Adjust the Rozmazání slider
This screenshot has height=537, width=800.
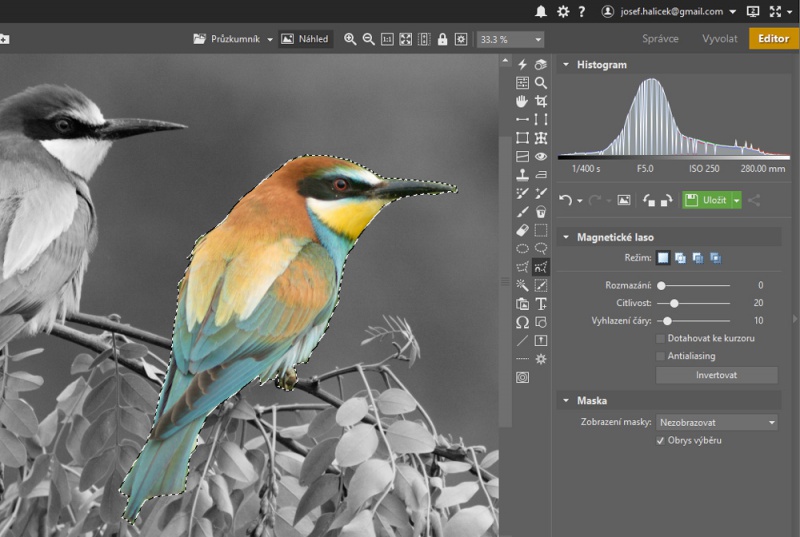click(x=661, y=286)
